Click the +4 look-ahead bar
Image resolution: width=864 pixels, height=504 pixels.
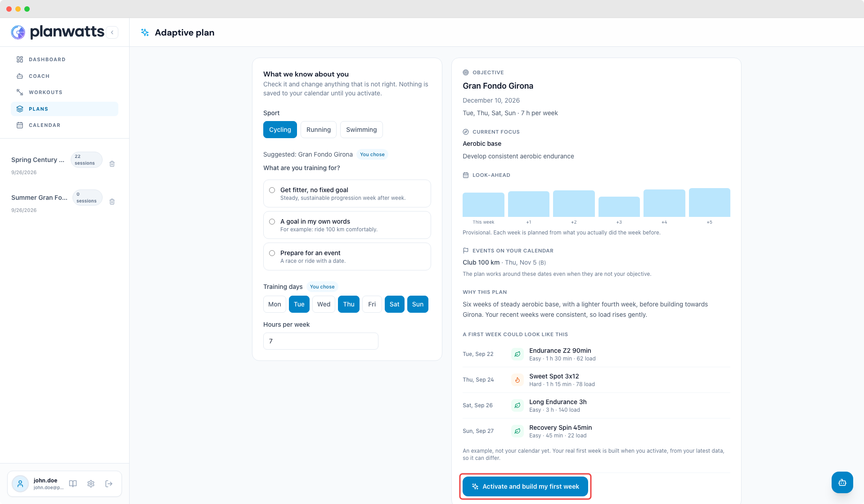click(x=664, y=203)
